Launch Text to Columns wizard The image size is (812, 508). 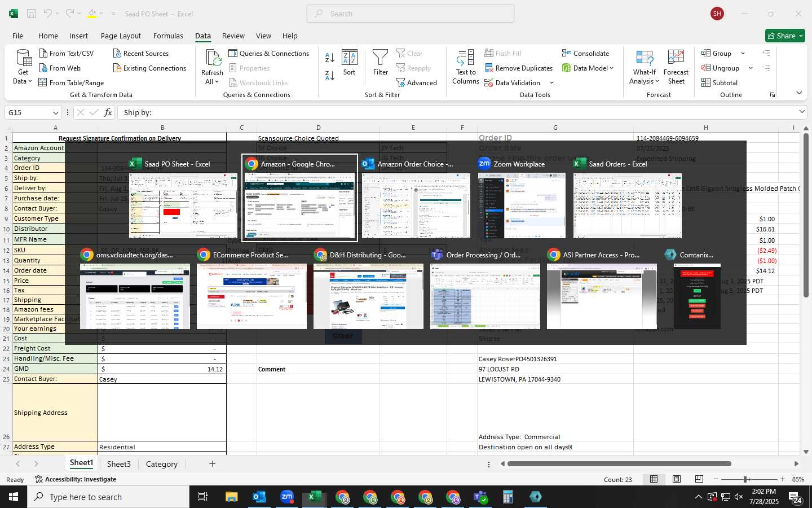(x=466, y=67)
